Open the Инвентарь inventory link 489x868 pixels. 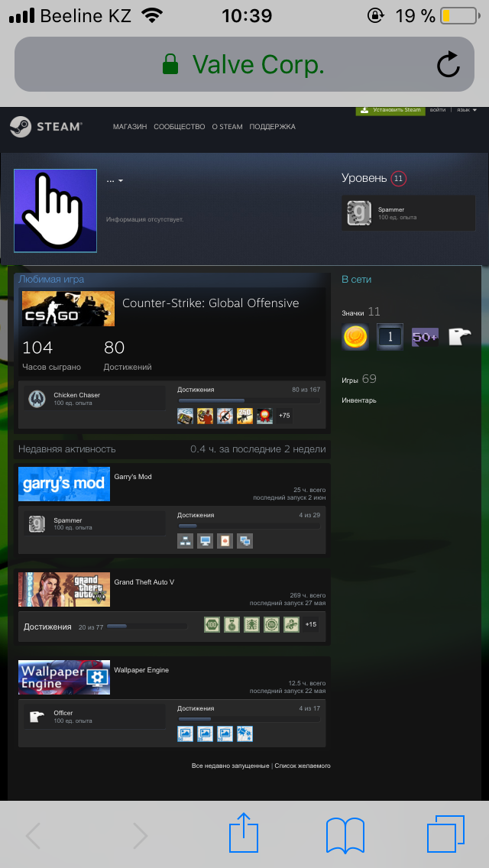[359, 400]
